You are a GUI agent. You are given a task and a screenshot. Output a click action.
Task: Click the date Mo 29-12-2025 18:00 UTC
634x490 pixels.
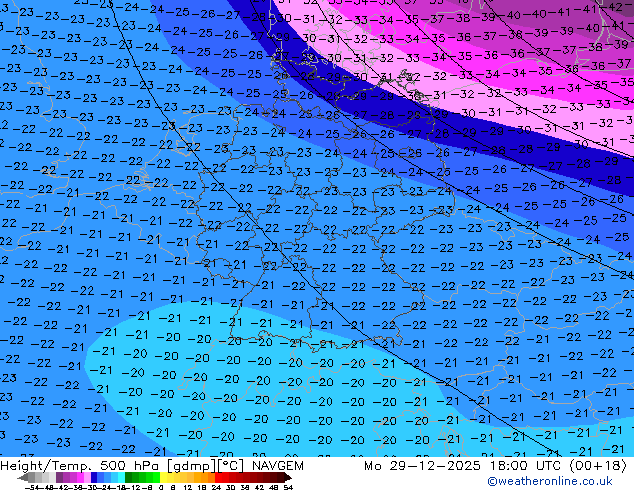click(464, 466)
